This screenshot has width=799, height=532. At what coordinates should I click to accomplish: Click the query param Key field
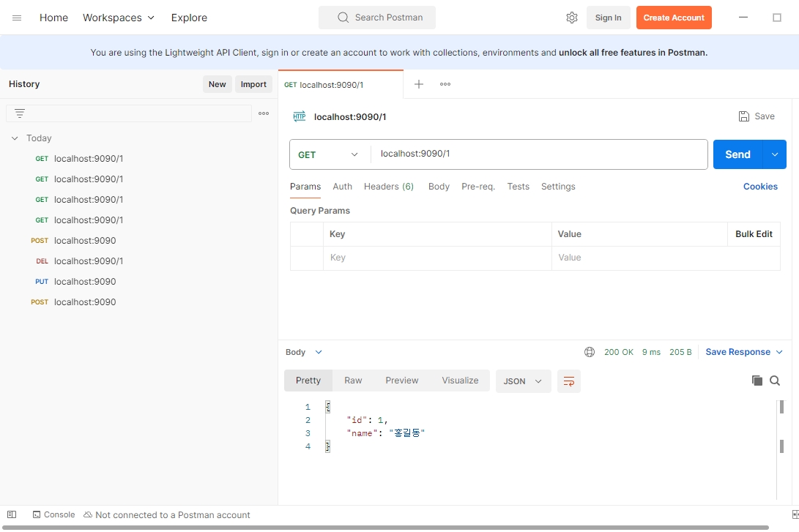point(437,258)
